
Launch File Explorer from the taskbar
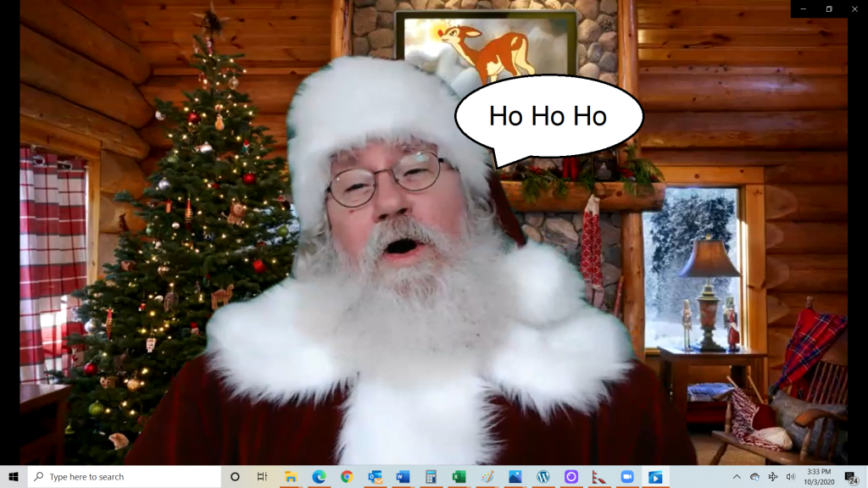[291, 477]
